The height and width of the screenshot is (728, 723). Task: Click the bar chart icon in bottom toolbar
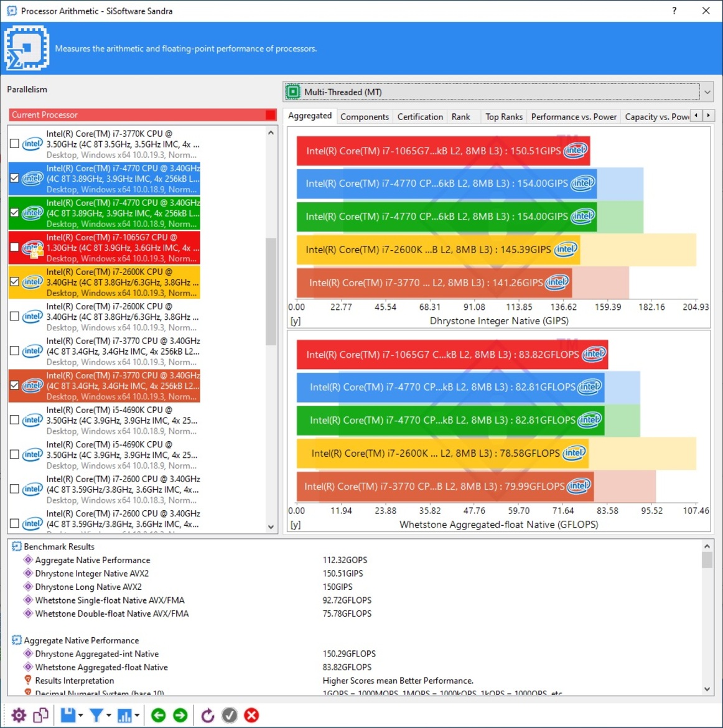click(x=124, y=715)
